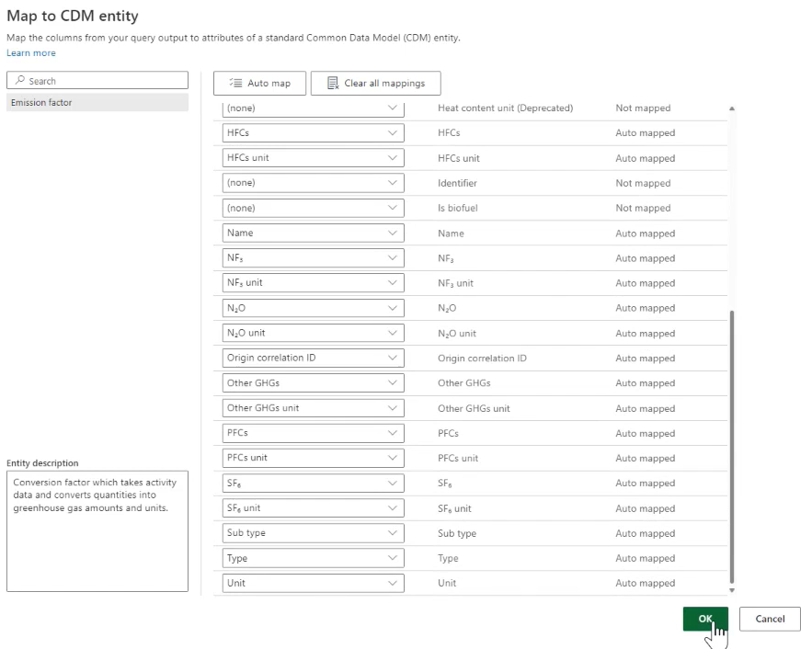Open the PFCs column dropdown
This screenshot has height=649, width=812.
[314, 433]
